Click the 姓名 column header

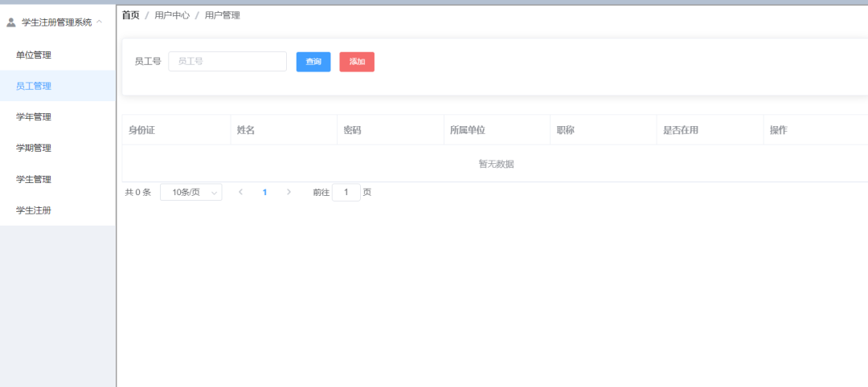(284, 130)
